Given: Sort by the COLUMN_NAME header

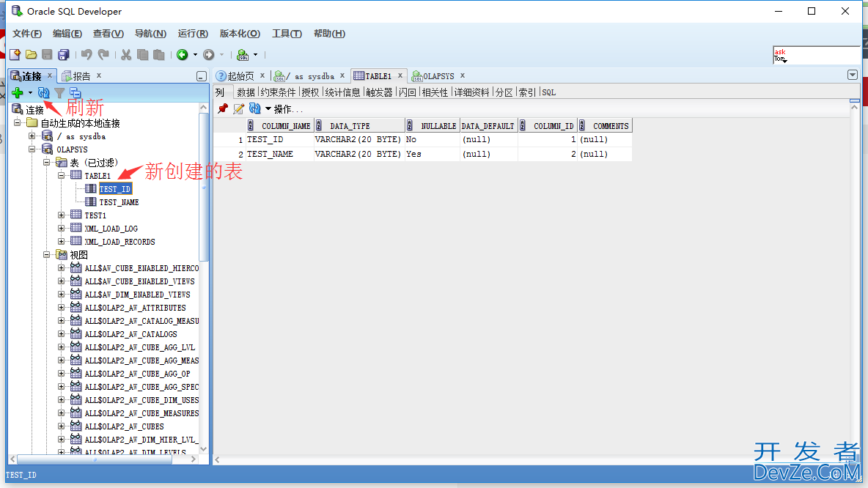Looking at the screenshot, I should point(280,125).
